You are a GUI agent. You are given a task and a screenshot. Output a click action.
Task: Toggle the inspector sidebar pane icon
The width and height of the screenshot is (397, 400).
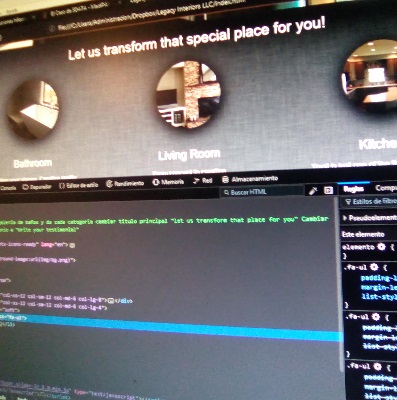click(329, 190)
